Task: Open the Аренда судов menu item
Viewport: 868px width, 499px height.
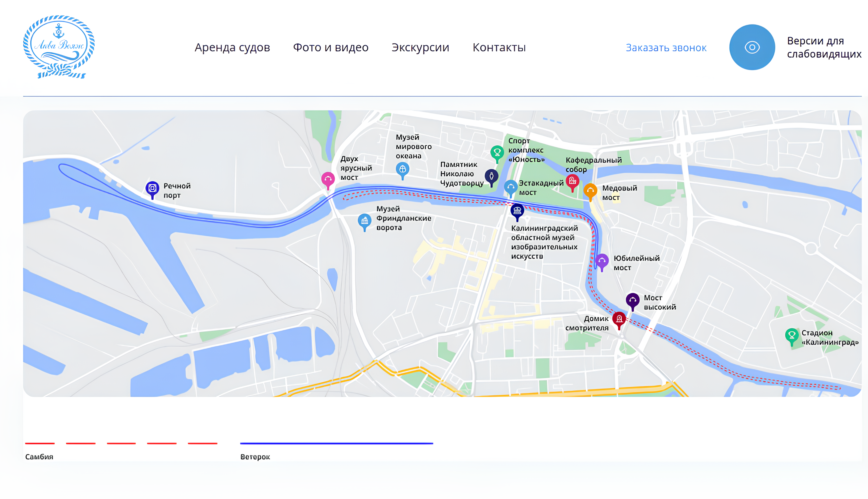Action: [x=232, y=47]
